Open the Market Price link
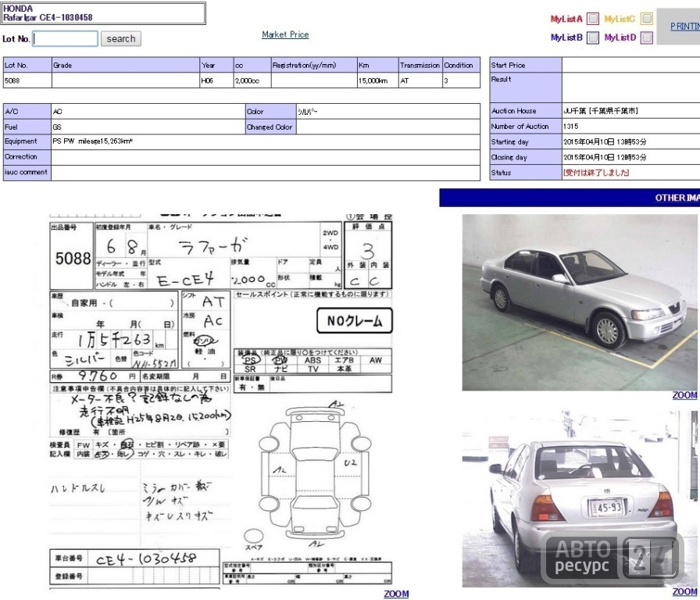 (285, 34)
